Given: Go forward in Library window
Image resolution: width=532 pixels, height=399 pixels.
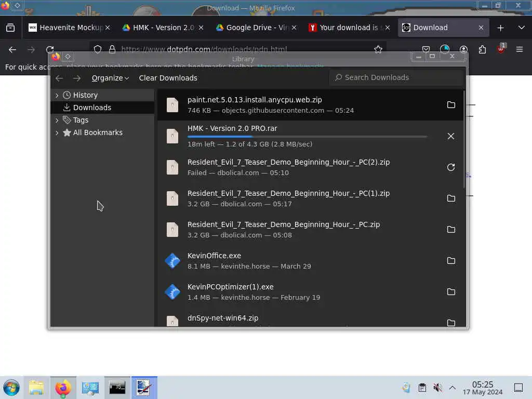Looking at the screenshot, I should (77, 78).
